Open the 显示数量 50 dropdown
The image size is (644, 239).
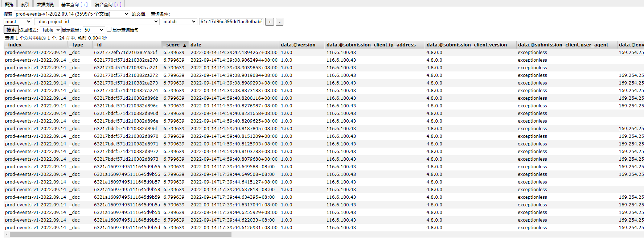pos(94,30)
